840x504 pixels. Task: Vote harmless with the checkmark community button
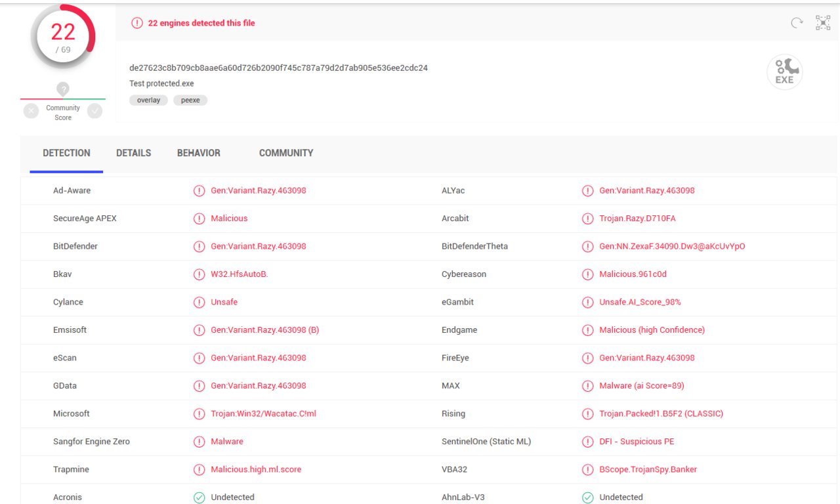(95, 111)
